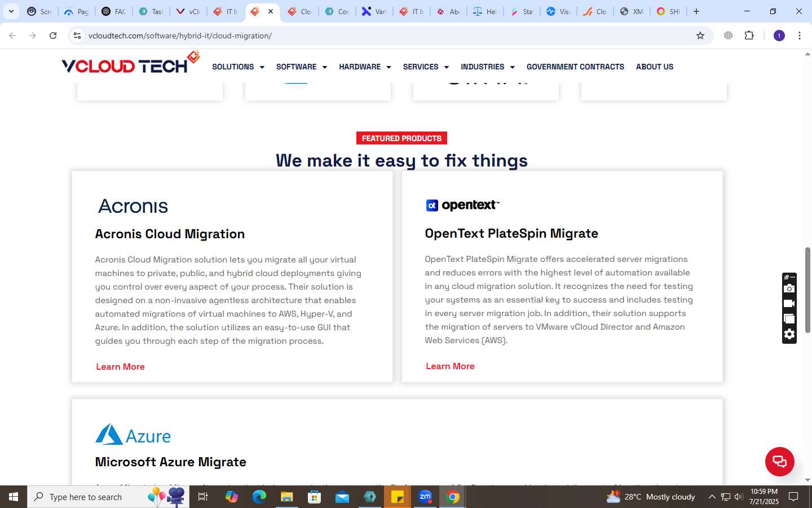
Task: Open File Explorer from taskbar
Action: click(286, 497)
